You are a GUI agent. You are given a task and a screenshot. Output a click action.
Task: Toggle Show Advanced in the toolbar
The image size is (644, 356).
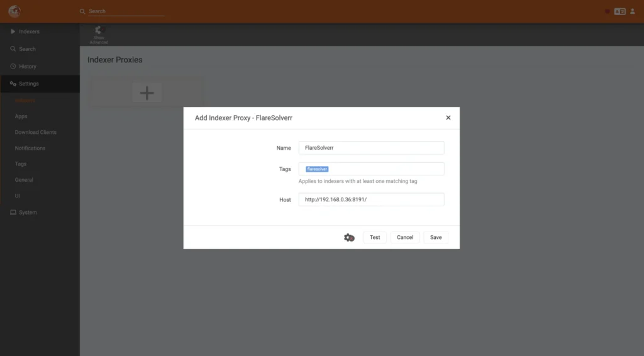click(99, 35)
